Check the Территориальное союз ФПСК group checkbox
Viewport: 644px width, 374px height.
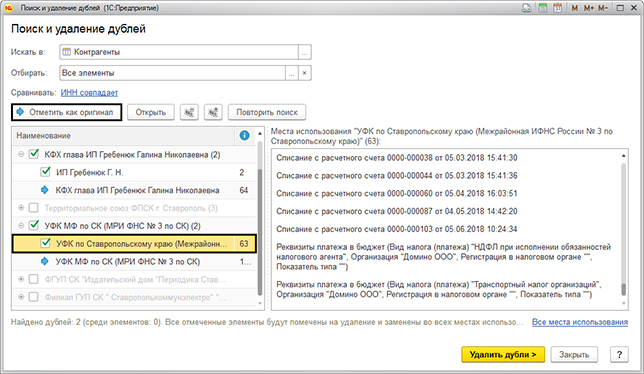click(x=34, y=208)
